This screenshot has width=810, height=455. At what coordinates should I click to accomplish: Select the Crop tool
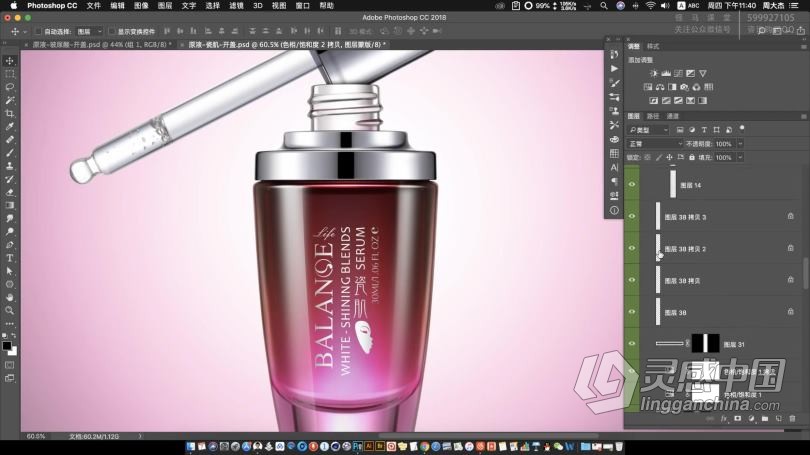(9, 113)
